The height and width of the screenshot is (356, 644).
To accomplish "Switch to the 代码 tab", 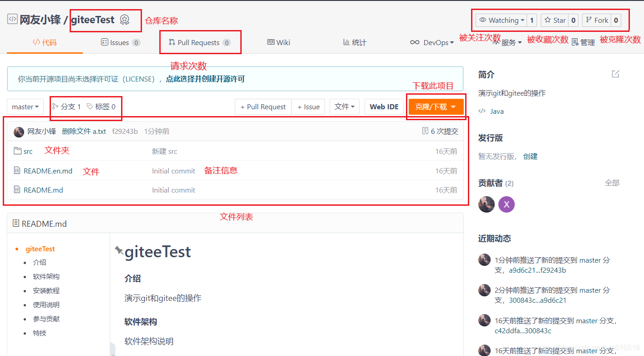I will click(x=45, y=42).
